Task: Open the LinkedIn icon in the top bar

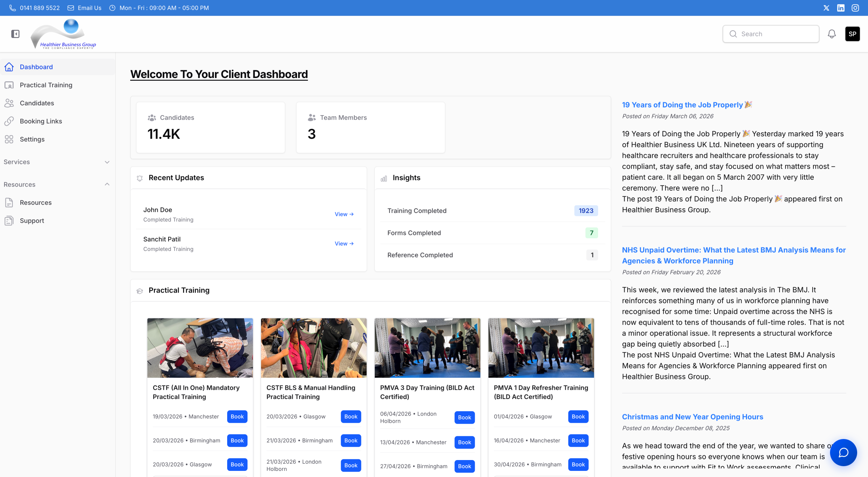Action: click(x=841, y=8)
